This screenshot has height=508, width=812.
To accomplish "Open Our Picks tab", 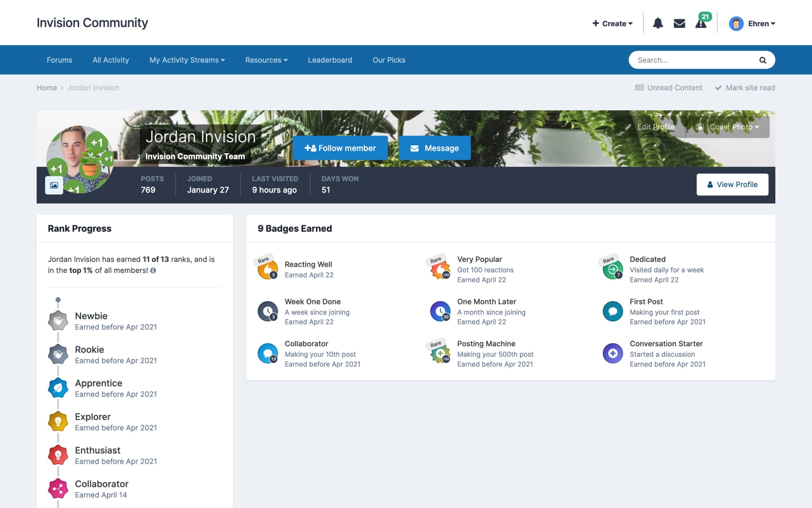I will tap(389, 60).
